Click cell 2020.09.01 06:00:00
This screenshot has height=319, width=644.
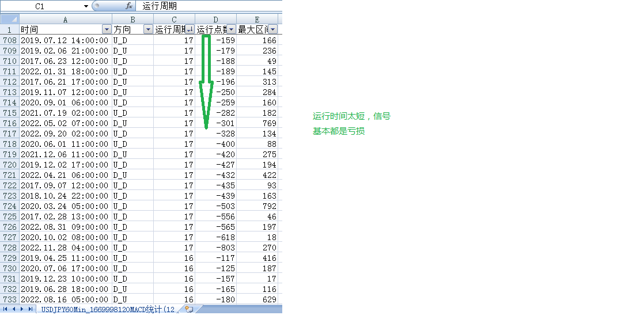coord(66,102)
